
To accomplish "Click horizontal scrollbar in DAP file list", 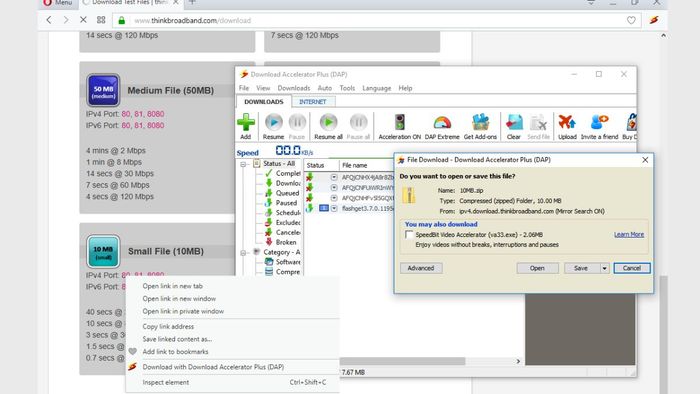I will point(402,361).
